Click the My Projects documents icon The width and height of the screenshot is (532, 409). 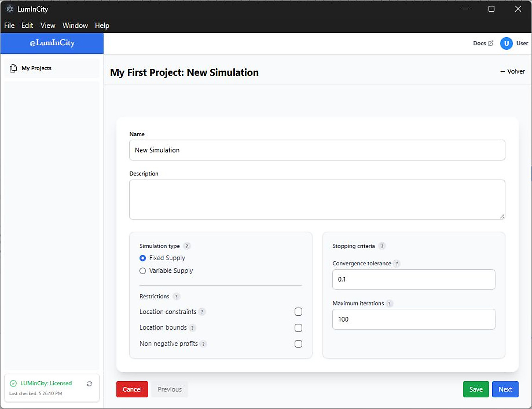(13, 68)
